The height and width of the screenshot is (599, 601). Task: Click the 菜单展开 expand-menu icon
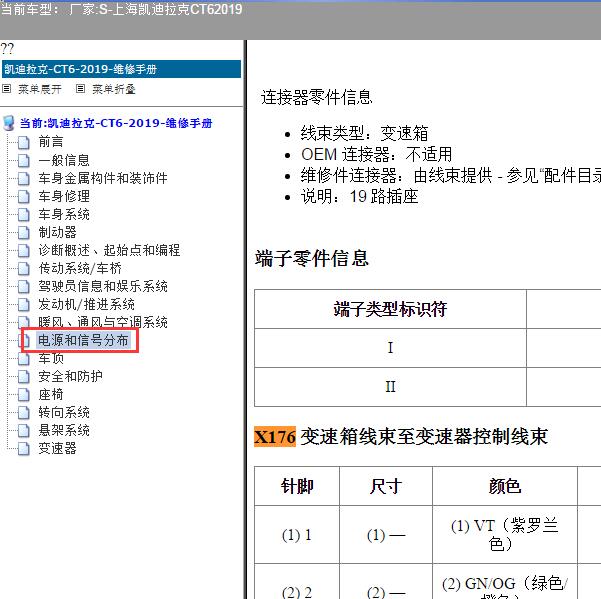(7, 89)
